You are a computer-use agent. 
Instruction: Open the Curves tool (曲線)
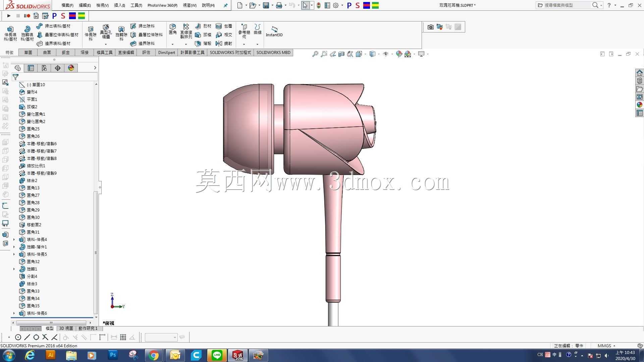click(258, 29)
